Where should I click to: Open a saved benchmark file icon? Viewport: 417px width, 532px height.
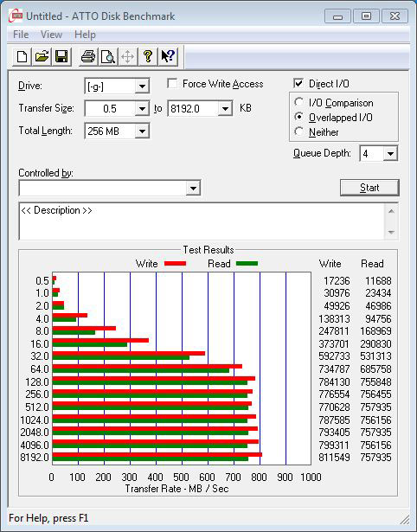coord(42,56)
